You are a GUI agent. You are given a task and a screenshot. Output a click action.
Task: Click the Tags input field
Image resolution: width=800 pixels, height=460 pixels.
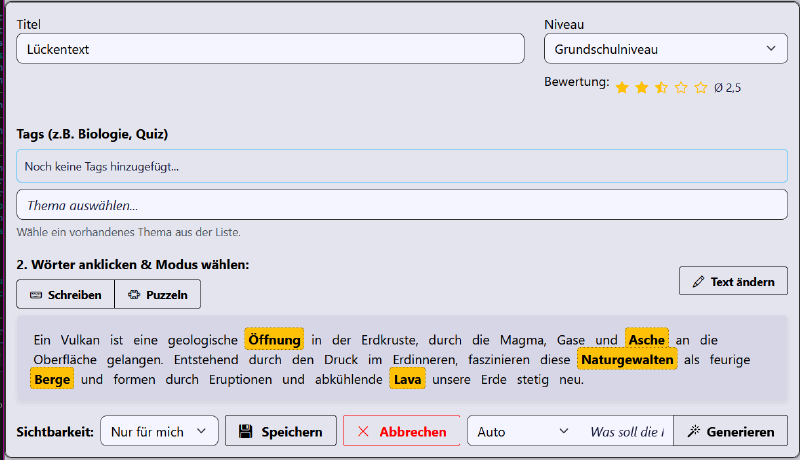[402, 166]
